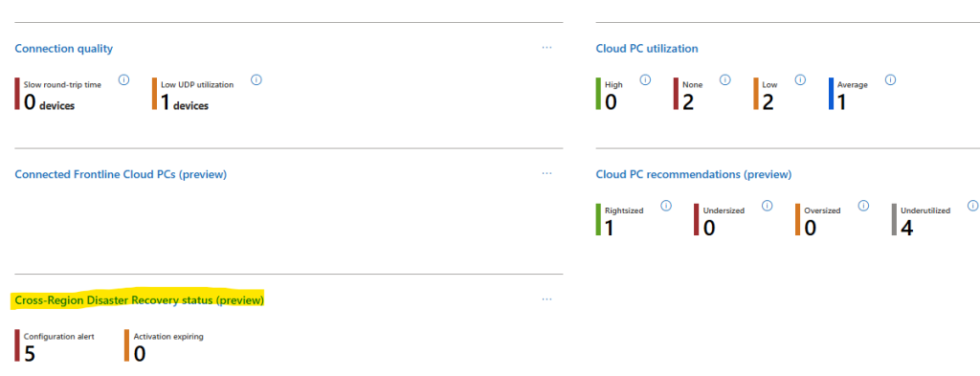This screenshot has height=376, width=980.
Task: Open more options menu for Connection quality
Action: (x=546, y=48)
